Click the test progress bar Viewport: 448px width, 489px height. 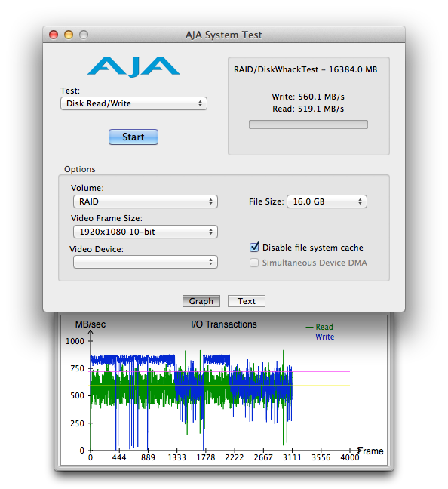click(308, 125)
